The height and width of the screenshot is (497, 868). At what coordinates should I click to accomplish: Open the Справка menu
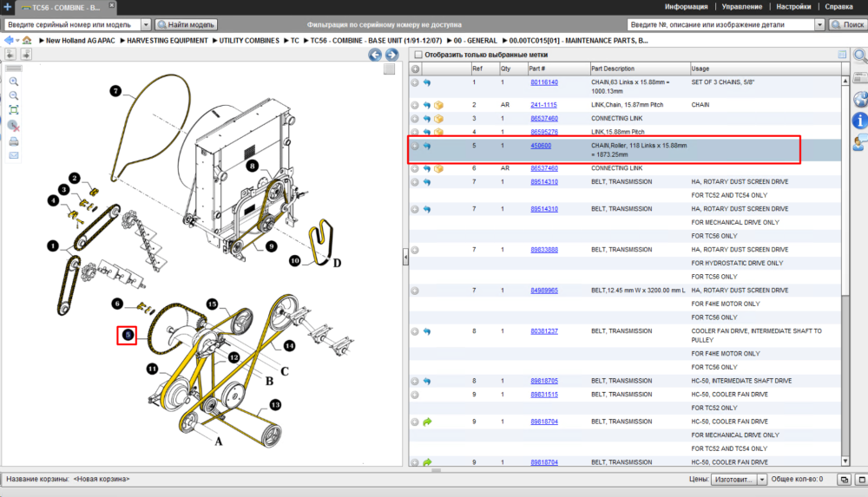pyautogui.click(x=838, y=7)
